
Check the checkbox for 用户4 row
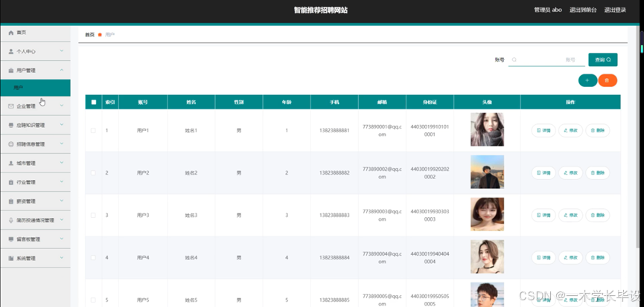point(93,257)
